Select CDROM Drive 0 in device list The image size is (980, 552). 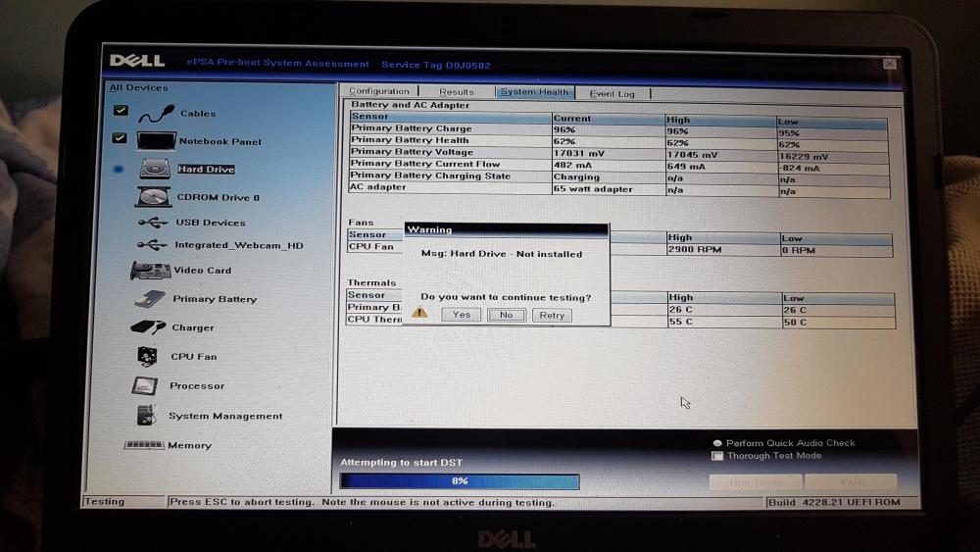219,197
